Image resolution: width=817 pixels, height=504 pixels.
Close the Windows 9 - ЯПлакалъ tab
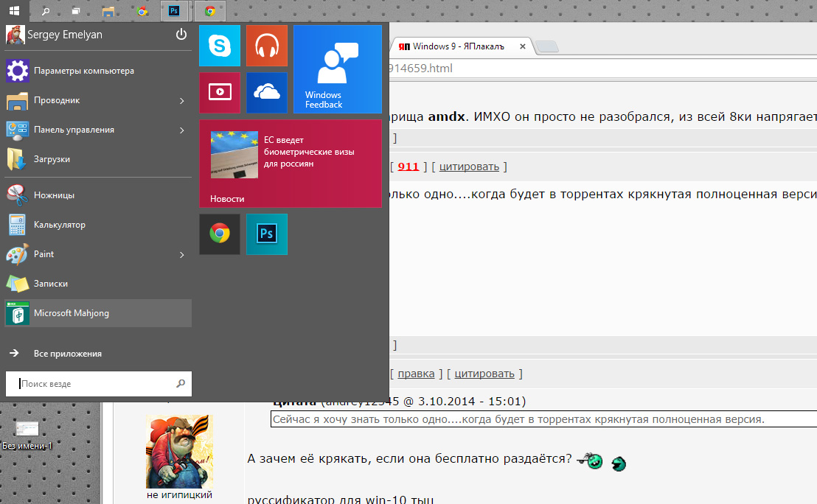coord(523,46)
